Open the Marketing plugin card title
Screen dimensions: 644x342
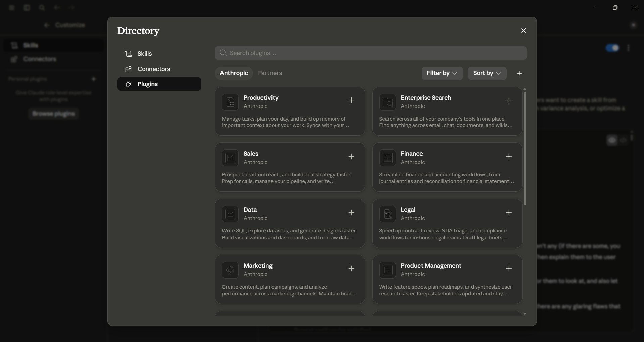[x=258, y=266]
